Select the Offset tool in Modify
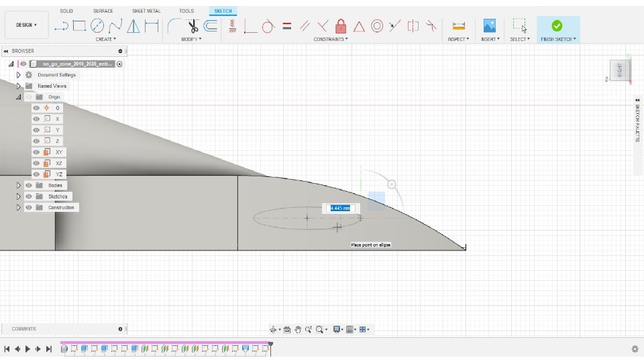Viewport: 644px width, 362px height. click(x=211, y=26)
